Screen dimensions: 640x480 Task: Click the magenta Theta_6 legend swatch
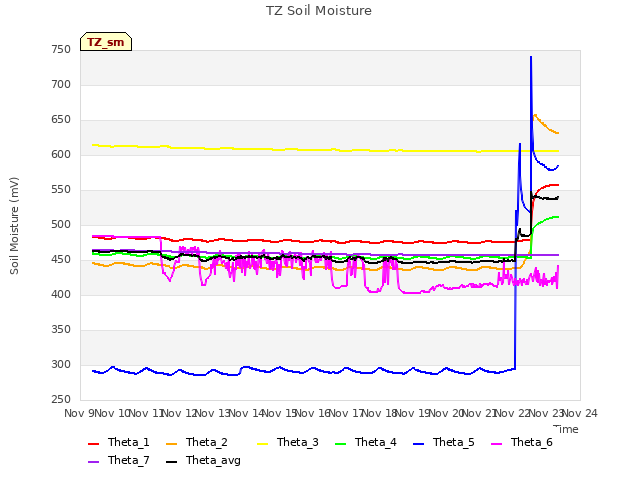[496, 443]
